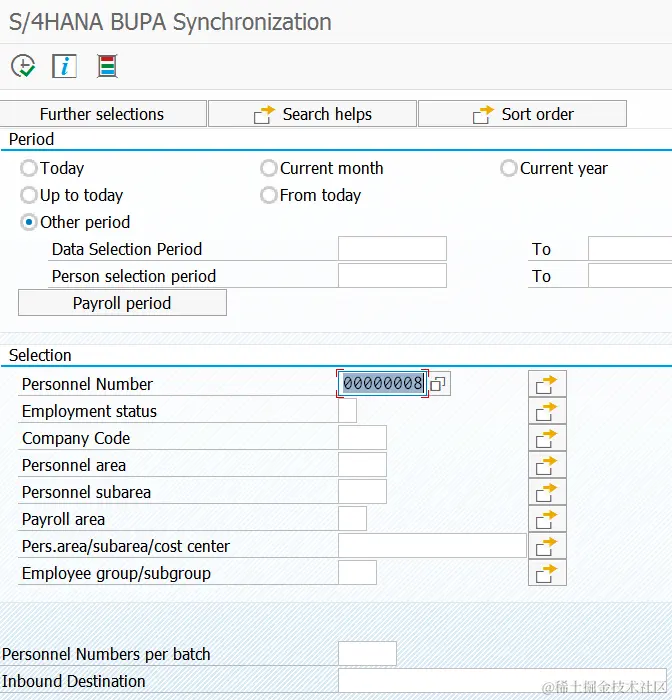Click the Personnel area input field
The height and width of the screenshot is (700, 672).
362,465
